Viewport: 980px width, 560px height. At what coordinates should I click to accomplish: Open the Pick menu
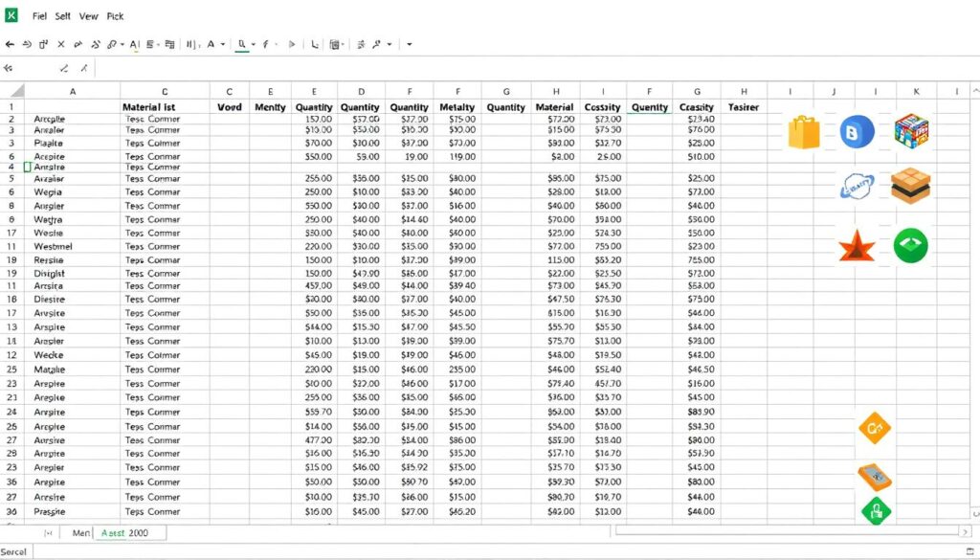[x=115, y=16]
